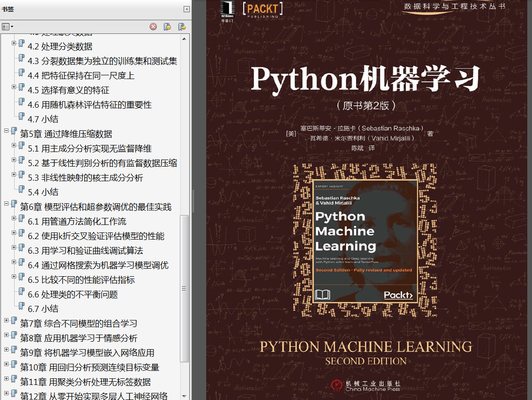Image resolution: width=532 pixels, height=400 pixels.
Task: Expand 第11章 用聚类分析处理无标签数据
Action: [x=6, y=379]
